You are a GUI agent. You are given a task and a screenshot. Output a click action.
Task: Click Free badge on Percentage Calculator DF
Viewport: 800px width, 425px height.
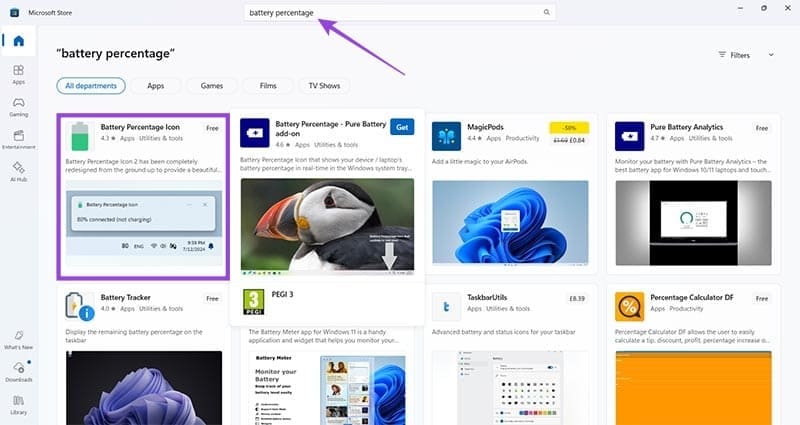click(762, 298)
